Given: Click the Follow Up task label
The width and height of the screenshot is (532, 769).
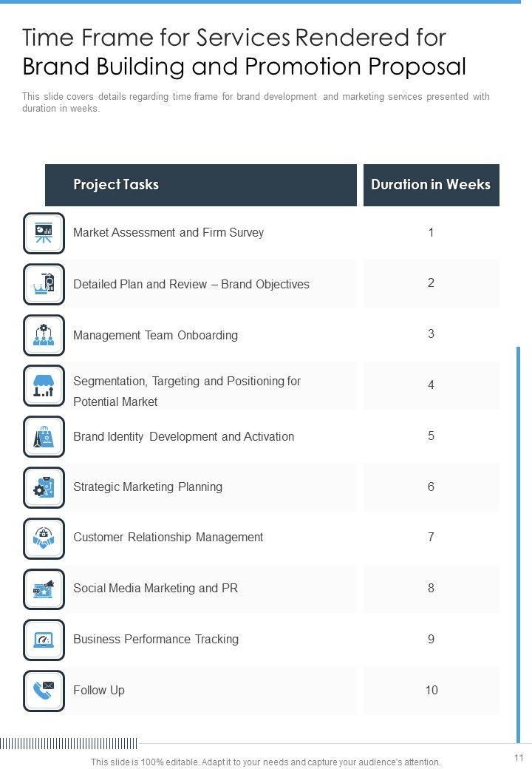Looking at the screenshot, I should click(99, 691).
